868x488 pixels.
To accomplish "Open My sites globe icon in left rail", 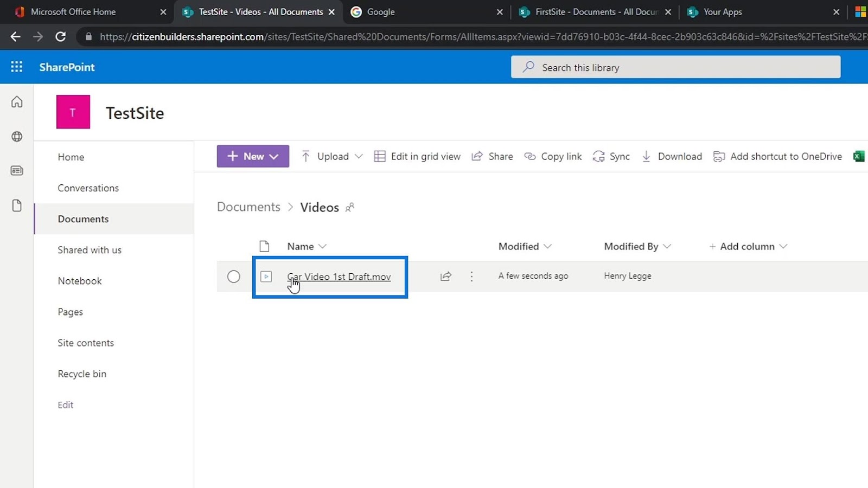I will tap(17, 137).
